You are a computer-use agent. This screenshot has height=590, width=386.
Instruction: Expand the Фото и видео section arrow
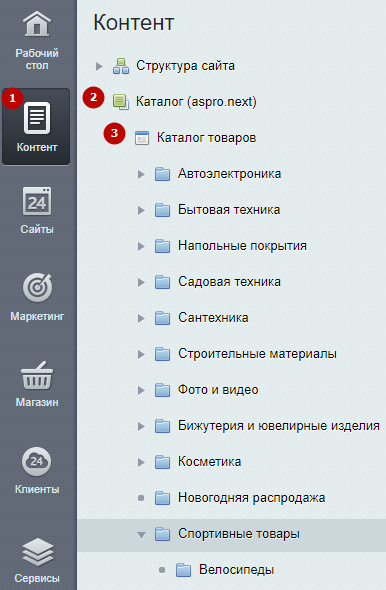[141, 390]
